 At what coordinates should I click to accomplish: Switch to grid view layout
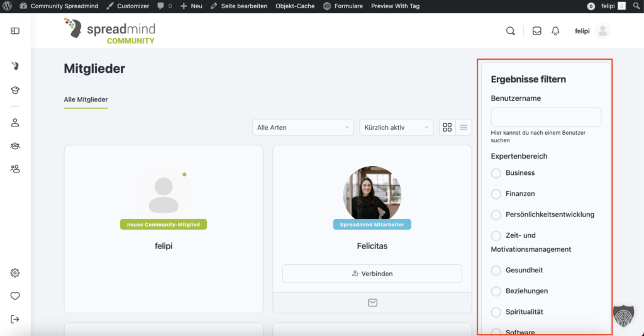pos(447,127)
